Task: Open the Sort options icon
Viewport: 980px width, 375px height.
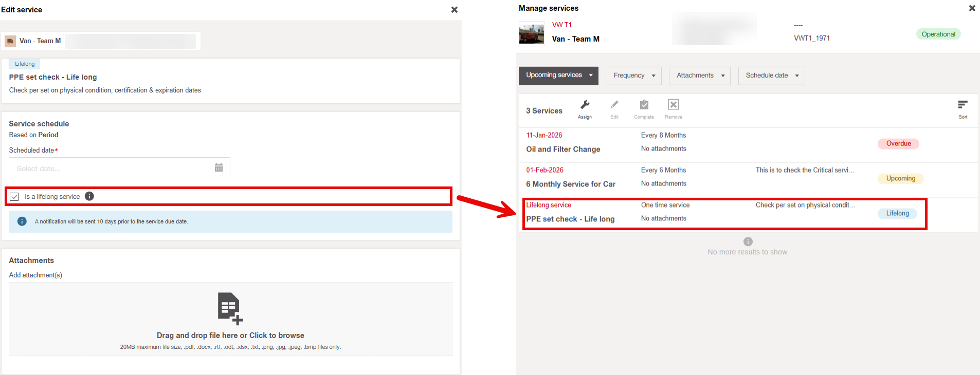Action: coord(963,105)
